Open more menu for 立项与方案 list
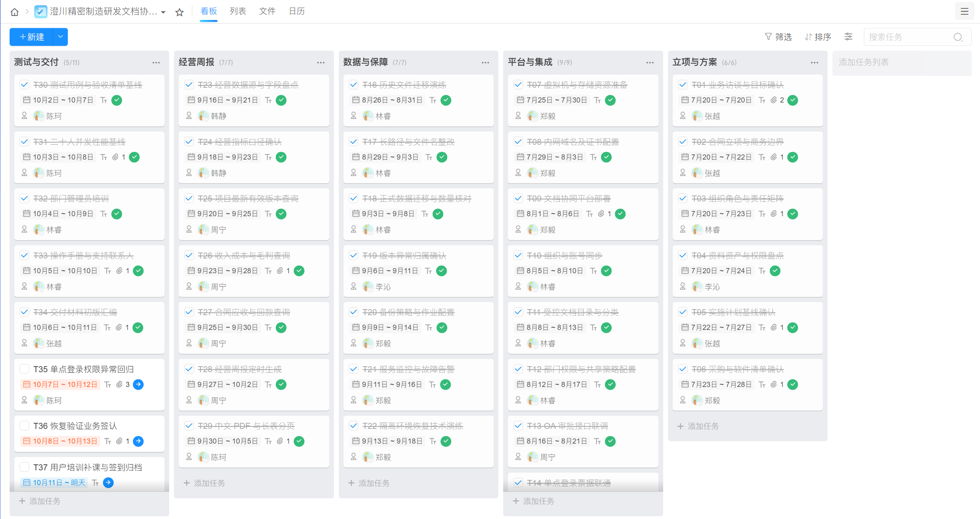The image size is (980, 519). [814, 63]
